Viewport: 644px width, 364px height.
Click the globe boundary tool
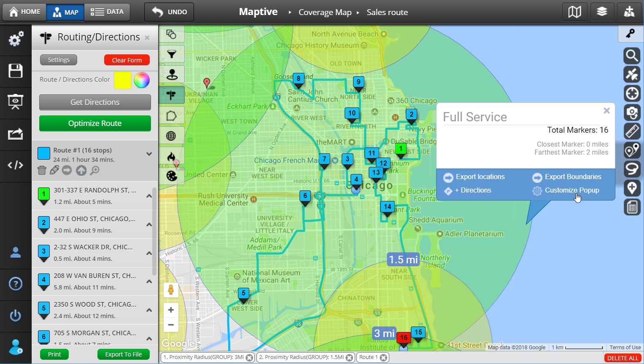[x=171, y=136]
